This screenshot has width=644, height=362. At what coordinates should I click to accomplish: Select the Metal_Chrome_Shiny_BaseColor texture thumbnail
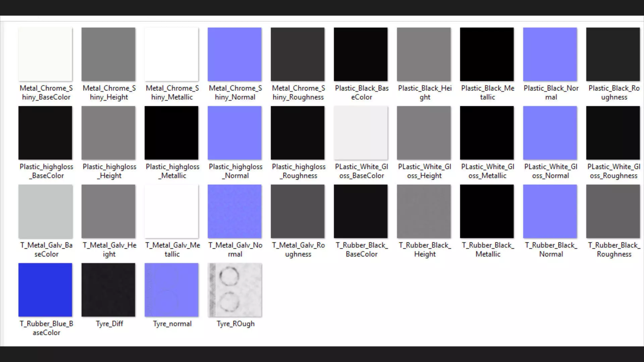[x=45, y=54]
